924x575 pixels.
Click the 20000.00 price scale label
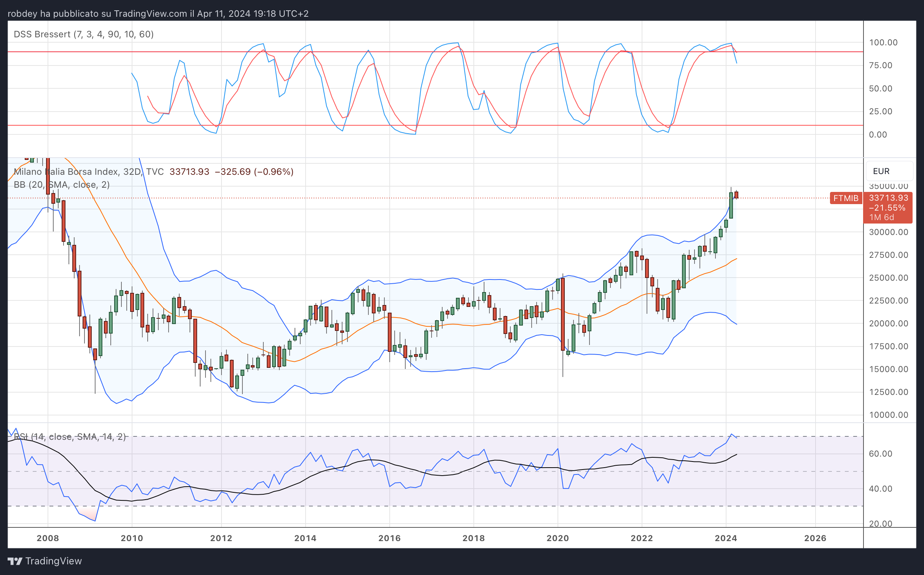pos(889,323)
